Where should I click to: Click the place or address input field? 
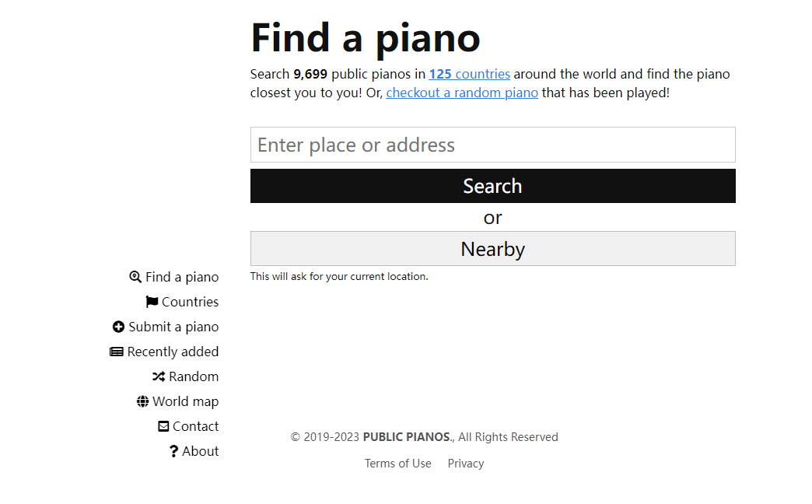pyautogui.click(x=492, y=145)
